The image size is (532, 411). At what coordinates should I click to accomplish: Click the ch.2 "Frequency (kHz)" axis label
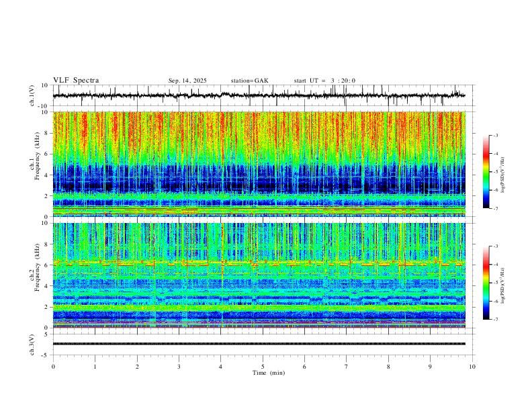(x=38, y=267)
